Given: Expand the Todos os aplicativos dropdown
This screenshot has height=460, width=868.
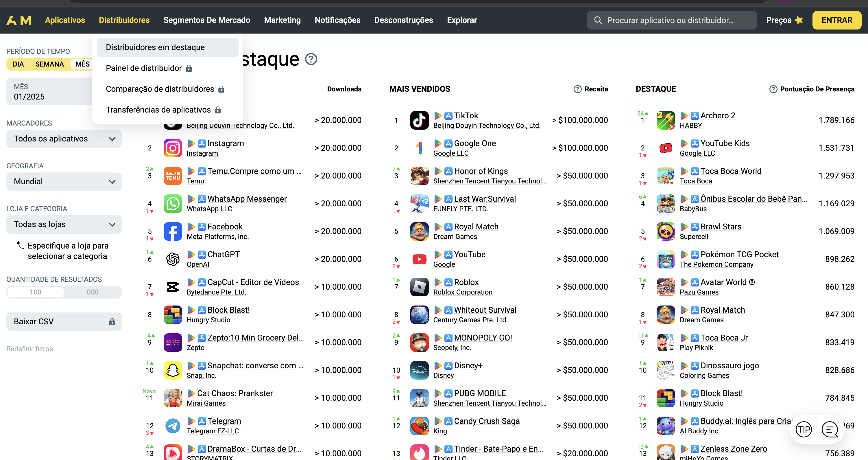Looking at the screenshot, I should 64,139.
